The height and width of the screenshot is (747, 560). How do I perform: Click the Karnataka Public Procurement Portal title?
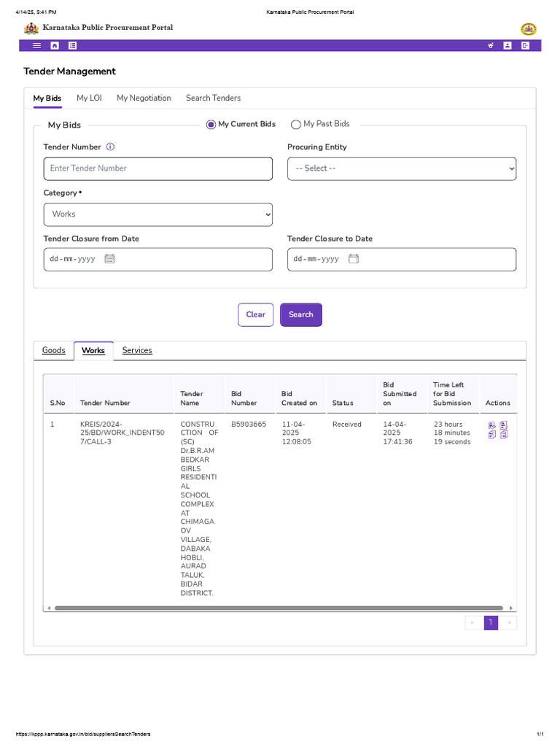point(108,28)
